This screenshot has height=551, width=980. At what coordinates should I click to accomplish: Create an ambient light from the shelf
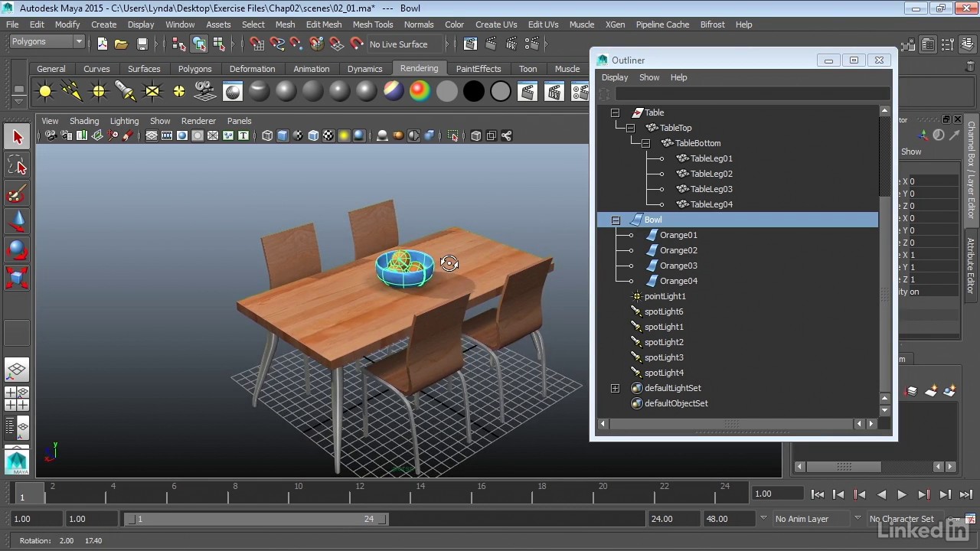(45, 92)
